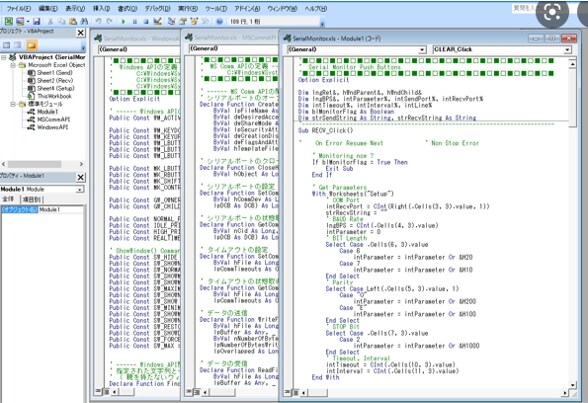Click the Undo arrow icon

click(98, 21)
